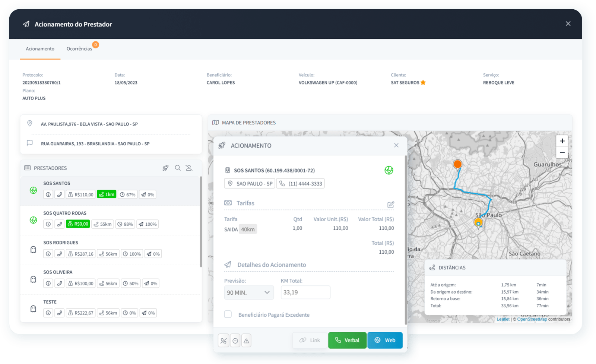Screen dimensions: 596x364
Task: Zoom out on the provider map
Action: (562, 153)
